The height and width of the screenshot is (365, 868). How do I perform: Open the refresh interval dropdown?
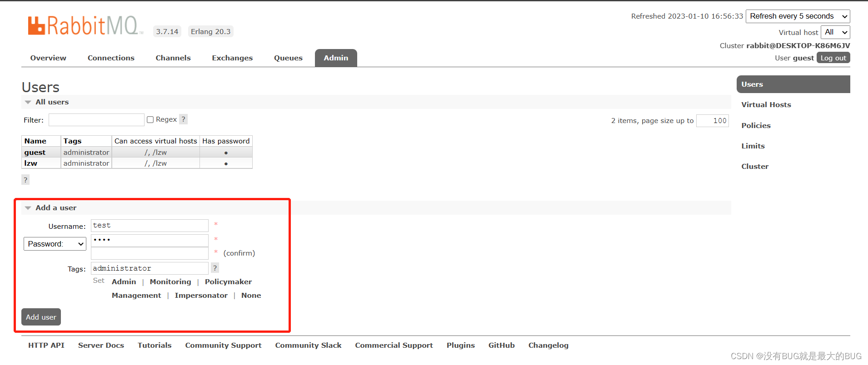798,16
